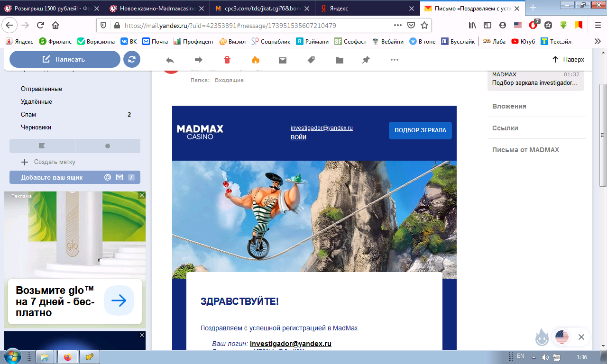Click the ВОЙТИ link in the email header
Image resolution: width=607 pixels, height=364 pixels.
point(298,137)
